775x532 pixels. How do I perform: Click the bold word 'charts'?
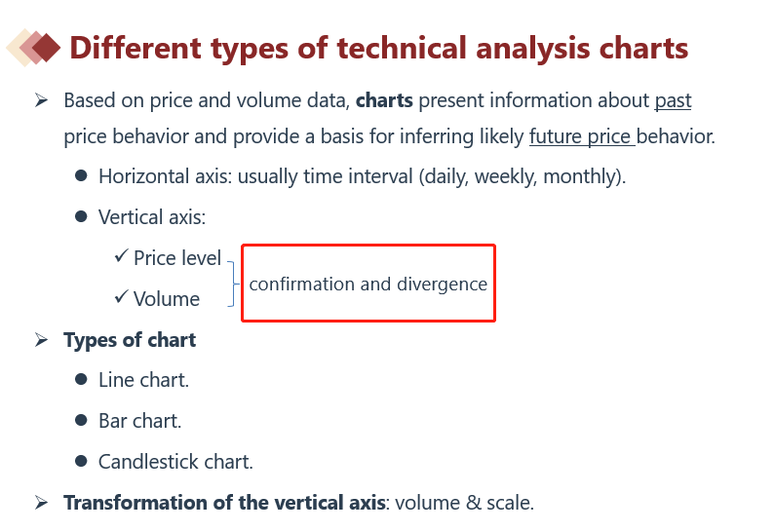[384, 100]
